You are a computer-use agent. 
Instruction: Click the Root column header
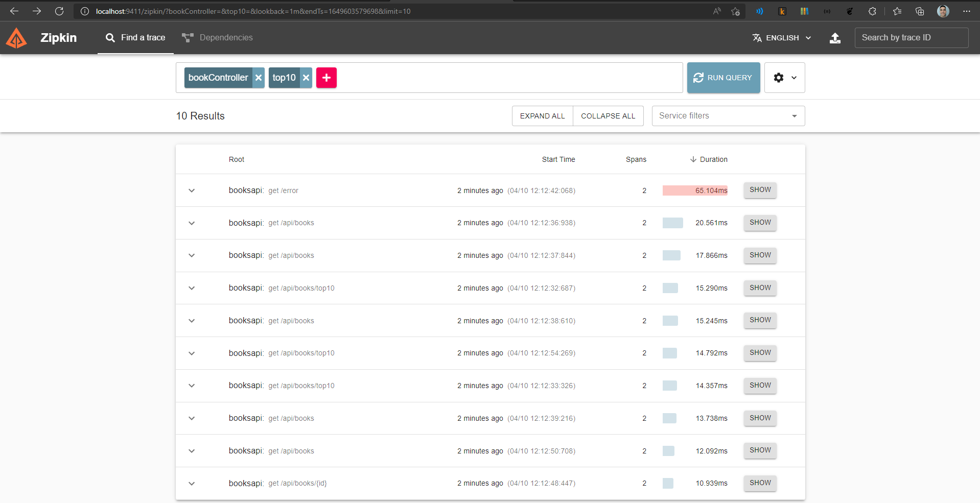[237, 159]
